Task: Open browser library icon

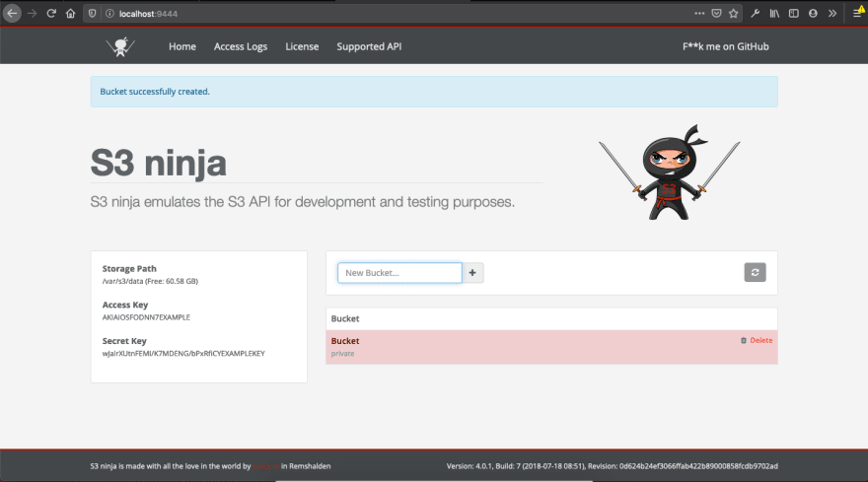Action: [x=774, y=13]
